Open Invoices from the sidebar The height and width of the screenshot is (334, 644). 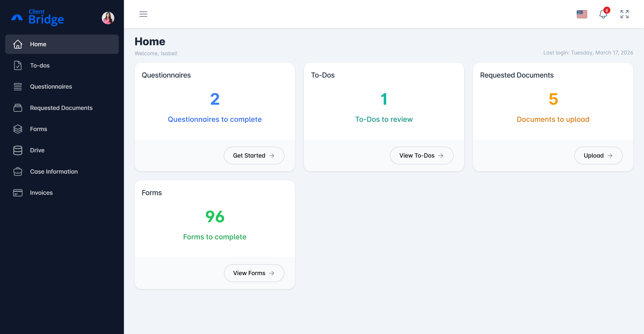(x=41, y=193)
